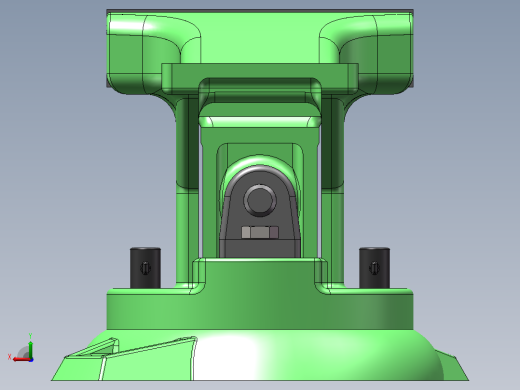Image resolution: width=520 pixels, height=390 pixels.
Task: Click the red X axis of the triad
Action: tap(22, 359)
